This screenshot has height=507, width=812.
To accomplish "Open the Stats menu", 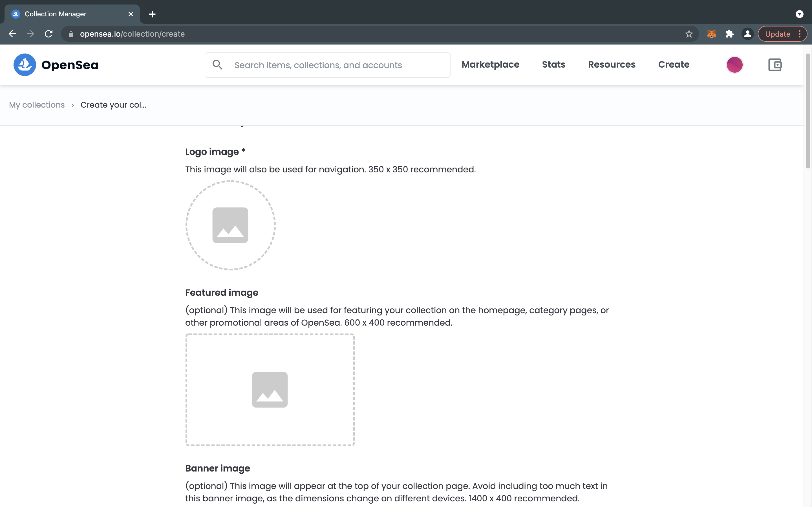I will 554,65.
